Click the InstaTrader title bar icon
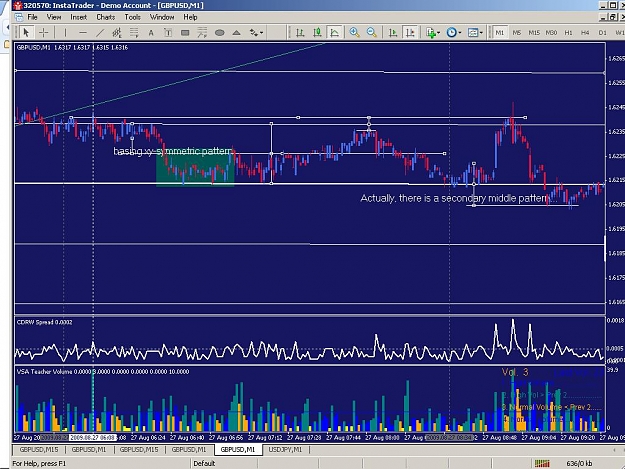Screen dimensions: 625x469 [18, 6]
